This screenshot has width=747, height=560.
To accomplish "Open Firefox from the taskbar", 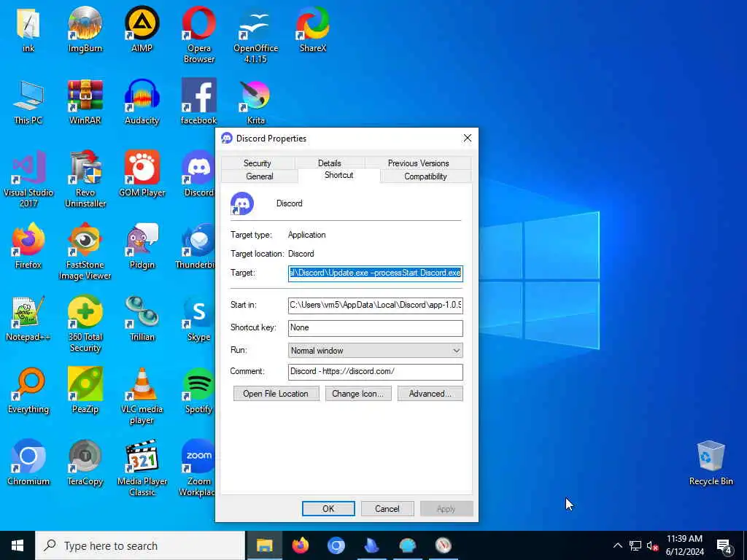I will point(300,545).
